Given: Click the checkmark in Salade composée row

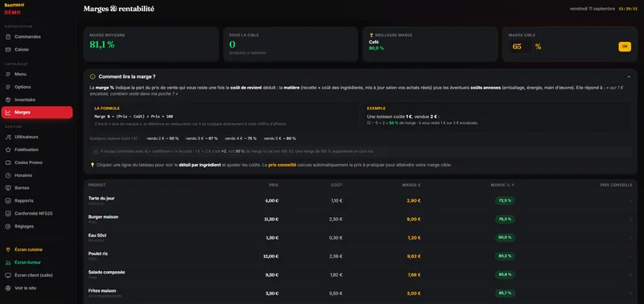Looking at the screenshot, I should pyautogui.click(x=630, y=275).
